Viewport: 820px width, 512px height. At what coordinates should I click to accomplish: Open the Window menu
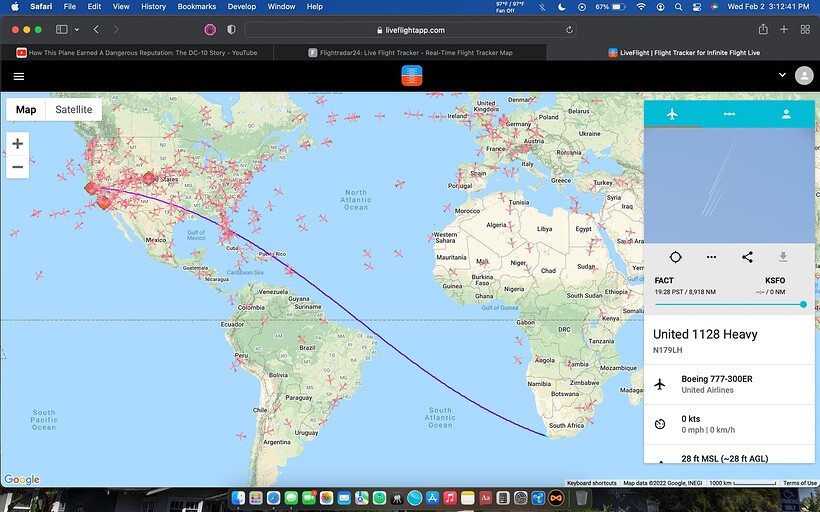(x=280, y=6)
